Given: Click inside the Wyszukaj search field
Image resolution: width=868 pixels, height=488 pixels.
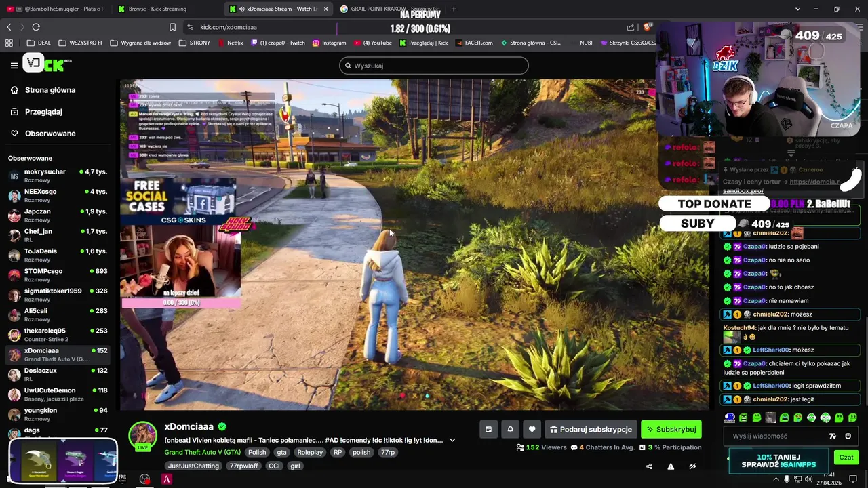Looking at the screenshot, I should [434, 66].
